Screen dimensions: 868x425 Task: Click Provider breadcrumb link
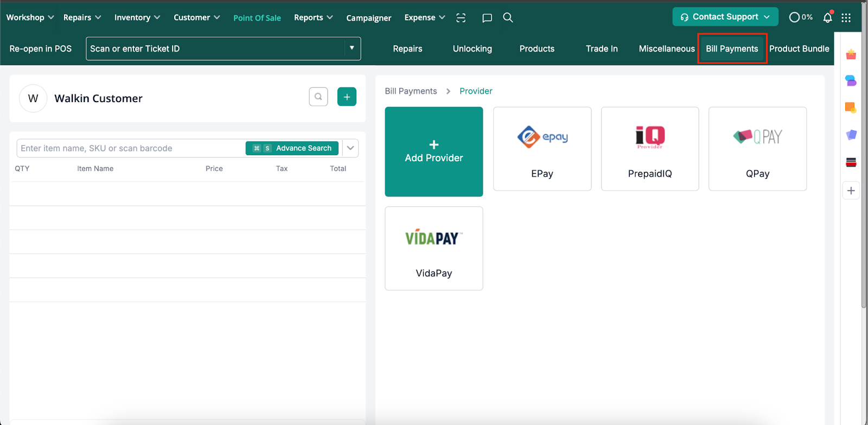click(476, 91)
